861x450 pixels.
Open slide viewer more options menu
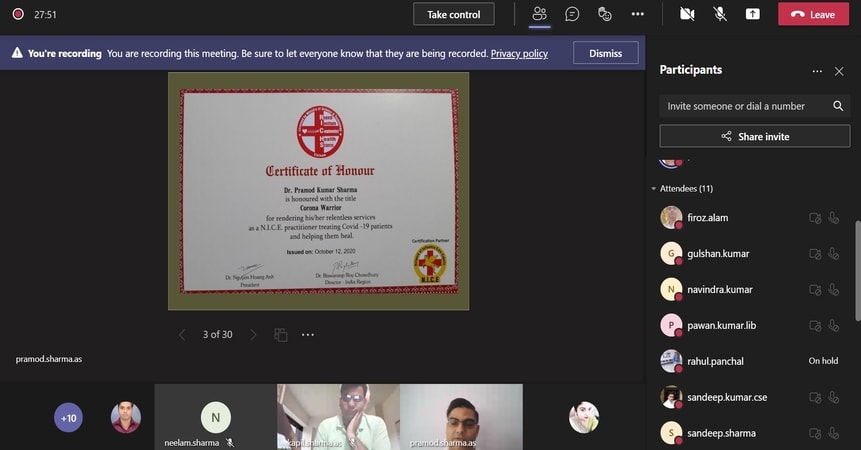coord(308,335)
